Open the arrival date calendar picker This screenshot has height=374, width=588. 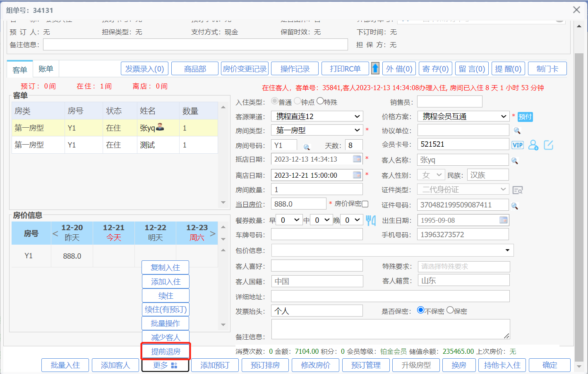click(x=357, y=159)
